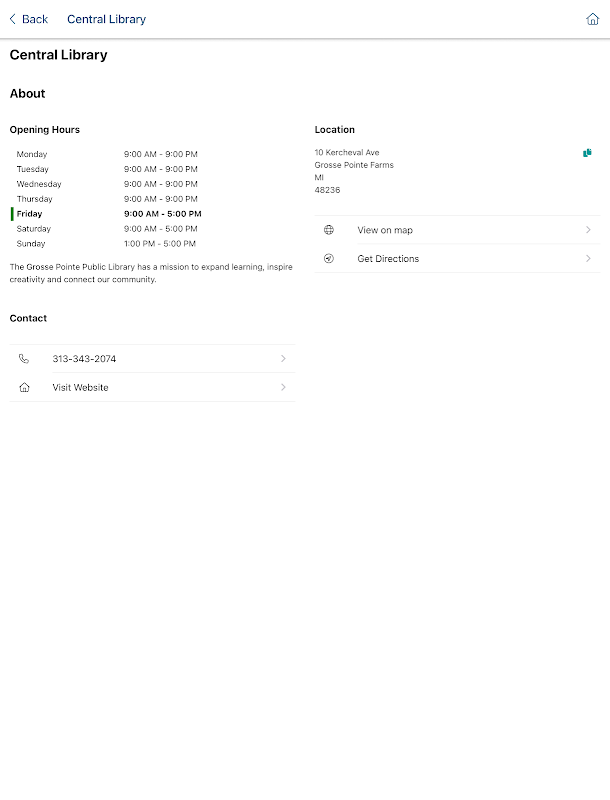The width and height of the screenshot is (610, 800).
Task: Click the phone icon beside 313-343-2074
Action: pyautogui.click(x=24, y=359)
